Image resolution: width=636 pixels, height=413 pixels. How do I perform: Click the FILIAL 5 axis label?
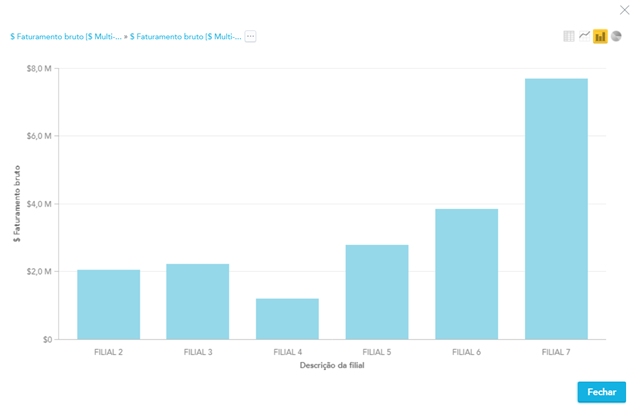(x=377, y=352)
